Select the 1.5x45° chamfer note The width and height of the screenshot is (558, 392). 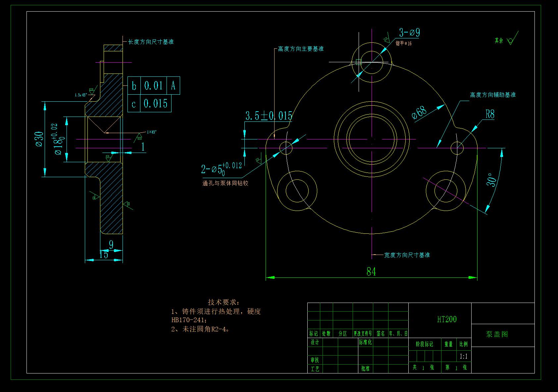tap(81, 95)
